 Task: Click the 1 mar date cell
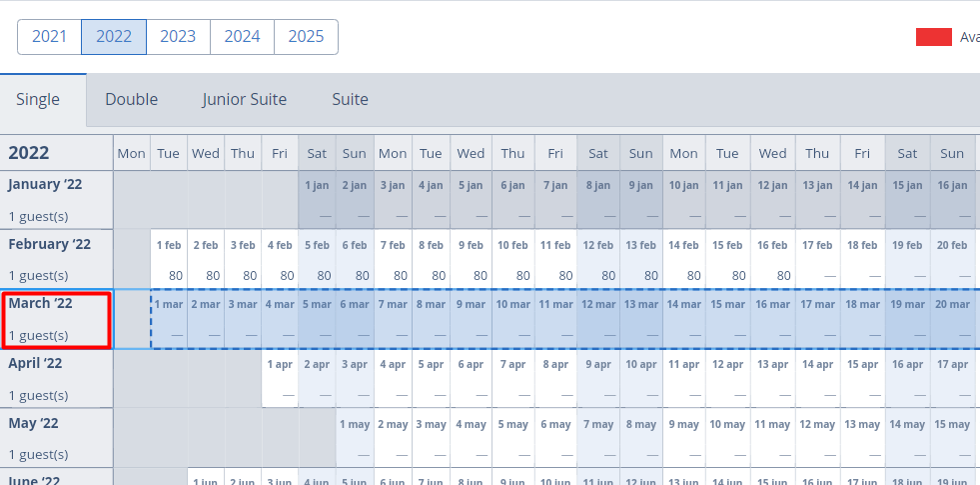(x=169, y=319)
